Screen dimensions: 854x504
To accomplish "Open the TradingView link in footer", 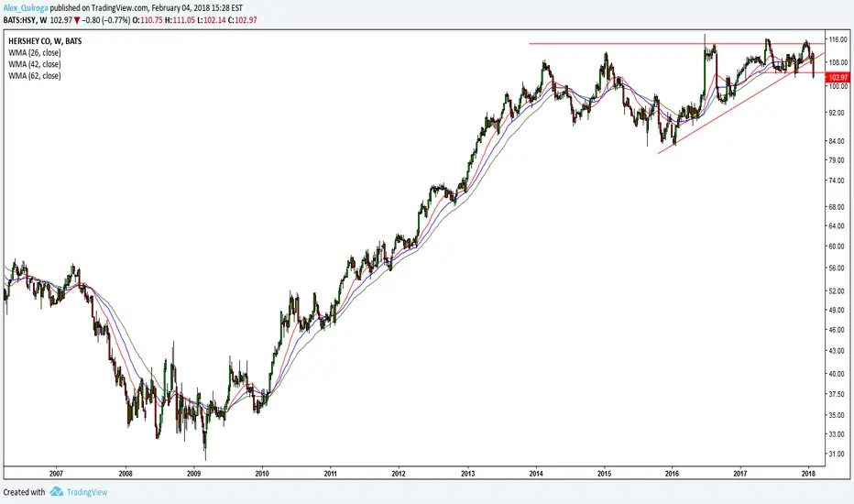I will [x=87, y=492].
